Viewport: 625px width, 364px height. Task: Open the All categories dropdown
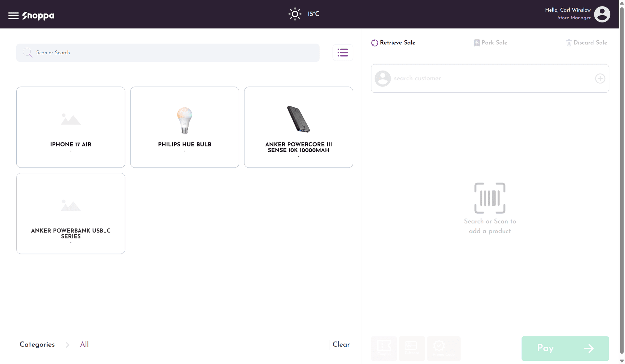tap(84, 344)
